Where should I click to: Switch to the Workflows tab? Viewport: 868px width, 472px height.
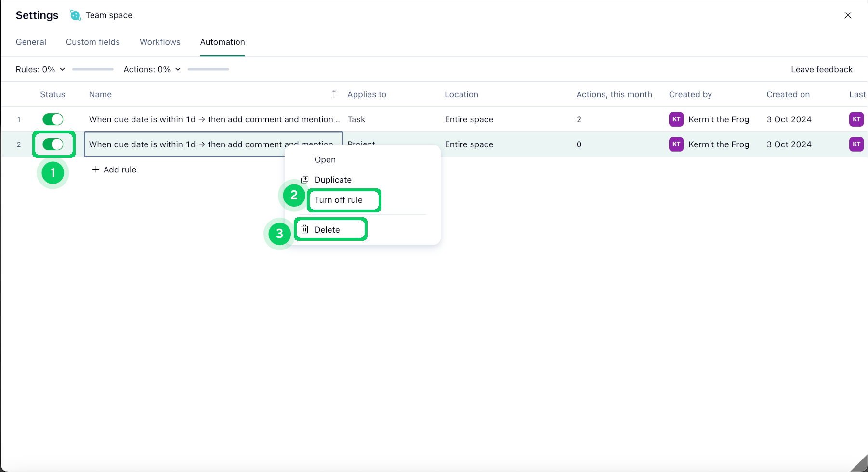pos(160,42)
